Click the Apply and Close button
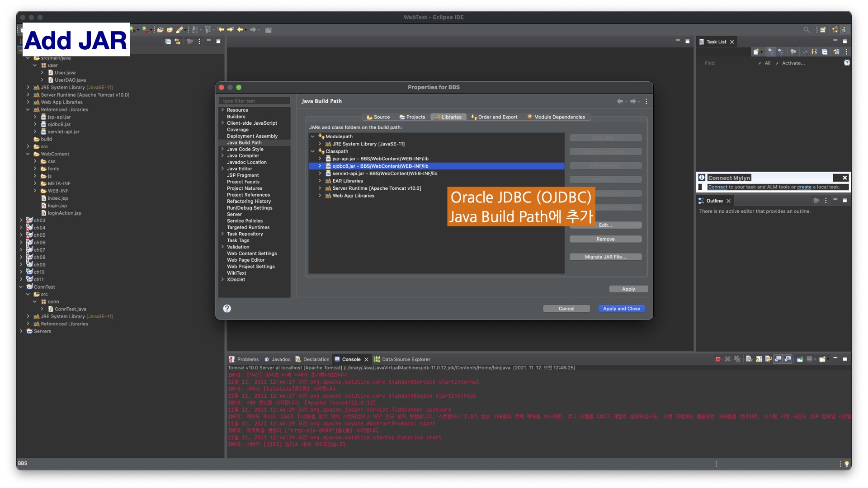868x488 pixels. coord(621,309)
